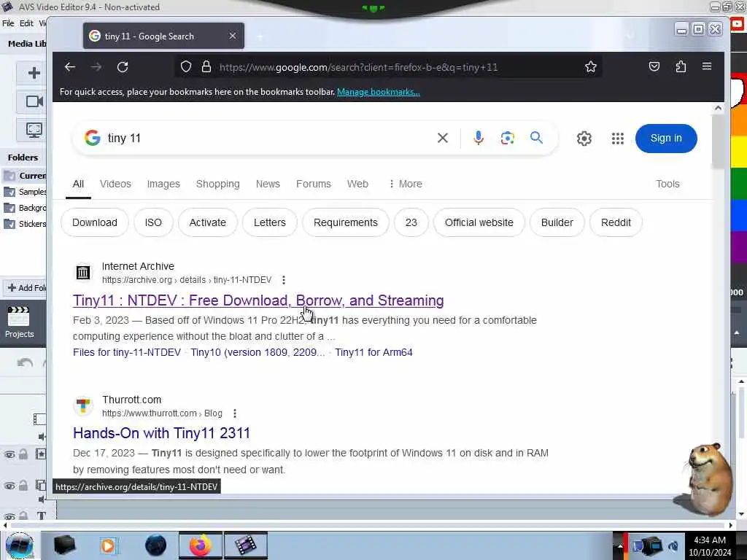This screenshot has height=560, width=747.
Task: Apply the Download suggestion chip
Action: 94,222
